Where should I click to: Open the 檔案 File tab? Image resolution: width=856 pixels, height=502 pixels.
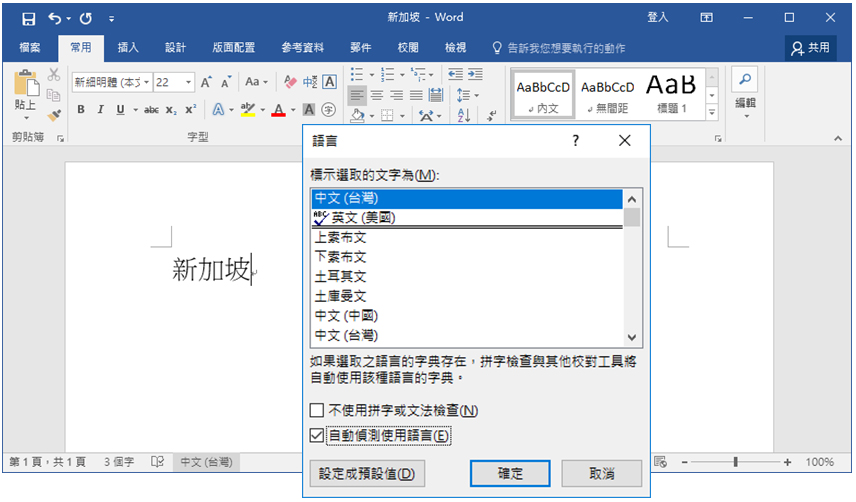(x=29, y=47)
